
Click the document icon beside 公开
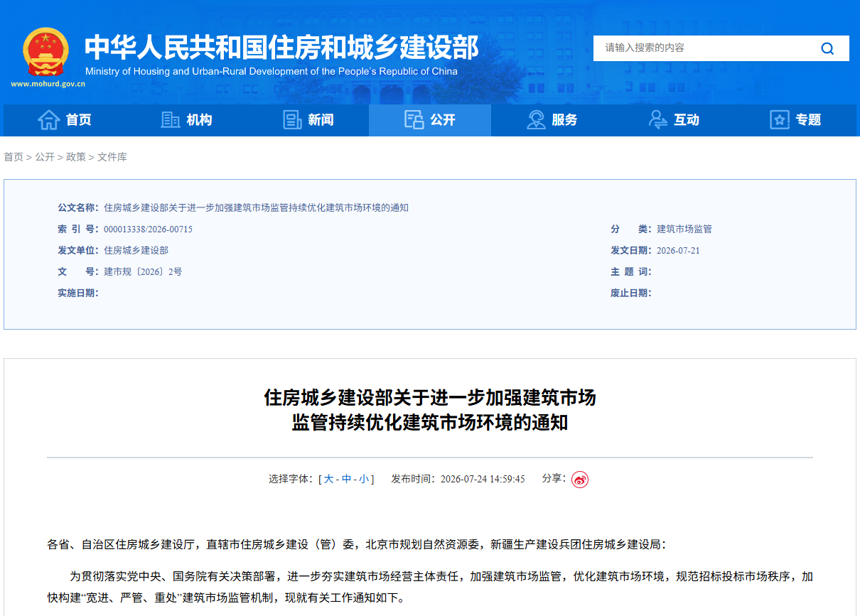[414, 120]
